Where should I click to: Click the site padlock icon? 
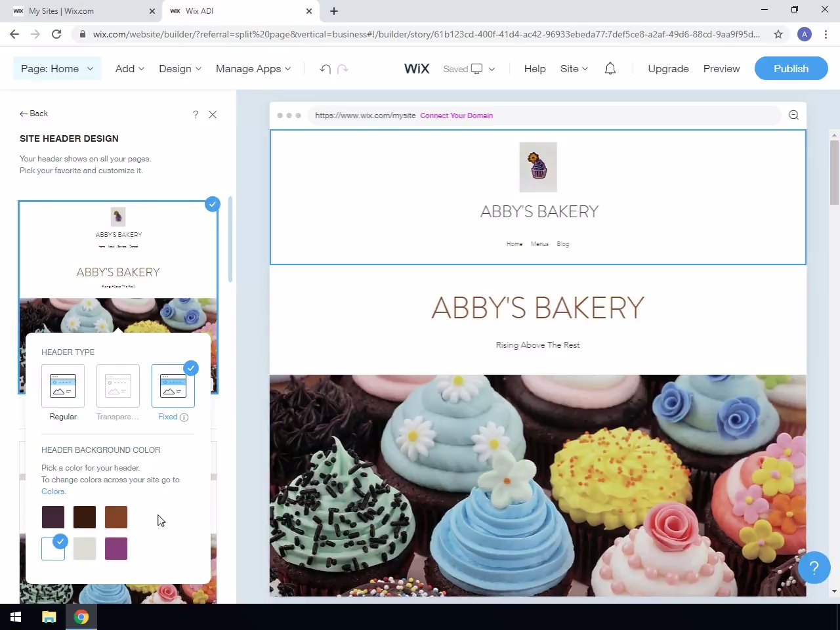(82, 34)
